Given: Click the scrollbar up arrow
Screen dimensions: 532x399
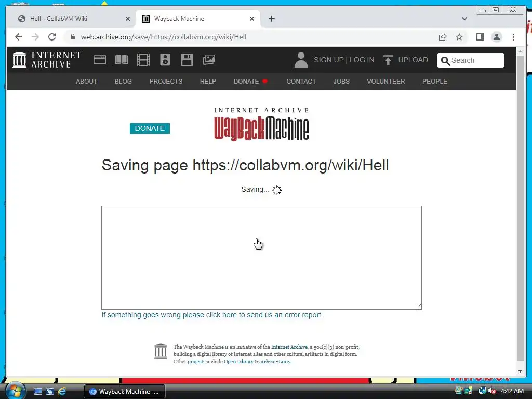Looking at the screenshot, I should 520,51.
